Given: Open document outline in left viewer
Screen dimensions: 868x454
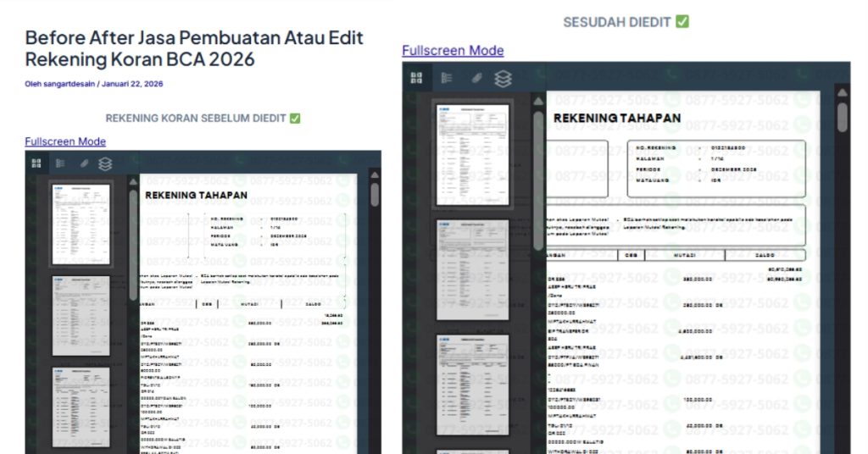Looking at the screenshot, I should 59,164.
